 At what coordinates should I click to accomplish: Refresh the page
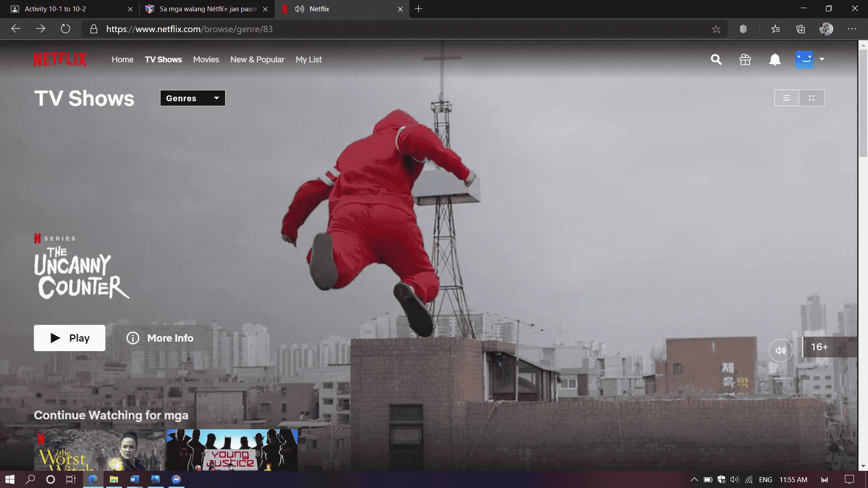[66, 29]
